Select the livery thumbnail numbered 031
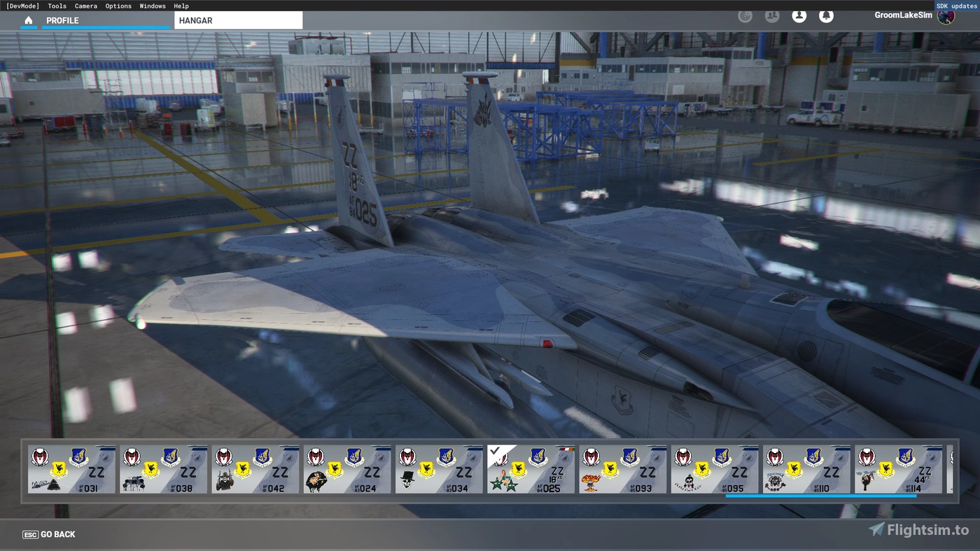 pos(71,468)
